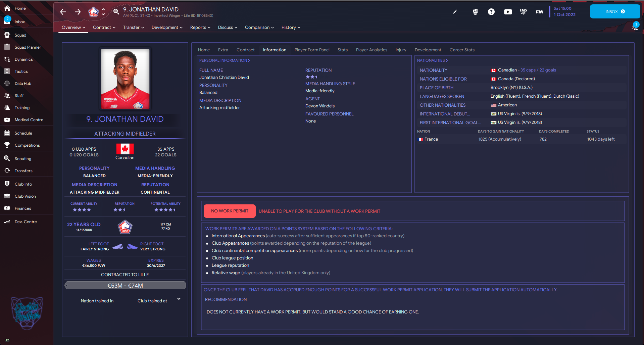Open the Scouting magnifier icon

tap(7, 158)
